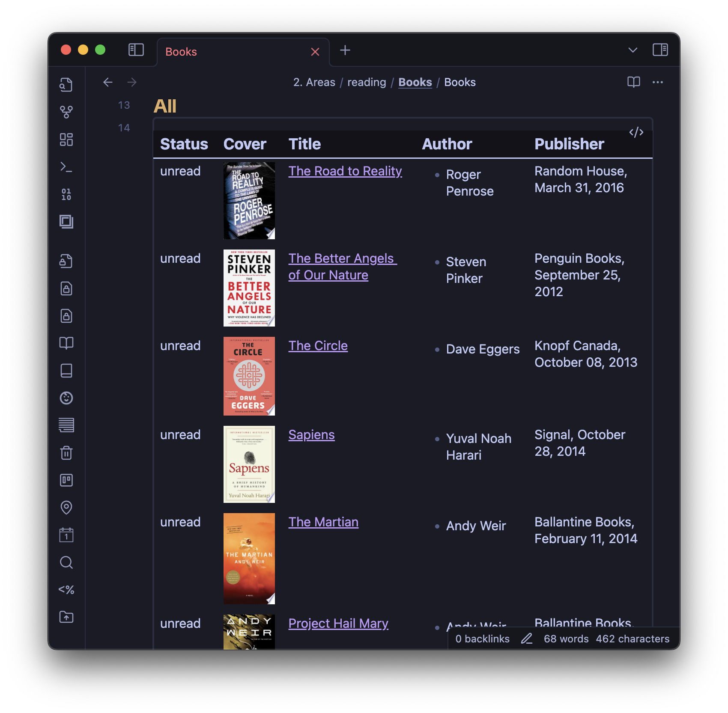Click the Books folder breadcrumb link
728x713 pixels.
click(415, 82)
